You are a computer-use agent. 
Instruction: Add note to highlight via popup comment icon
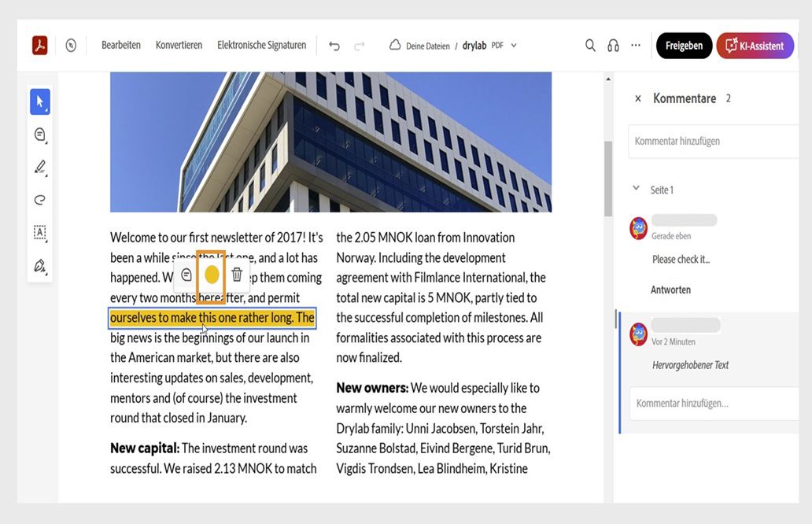point(186,275)
